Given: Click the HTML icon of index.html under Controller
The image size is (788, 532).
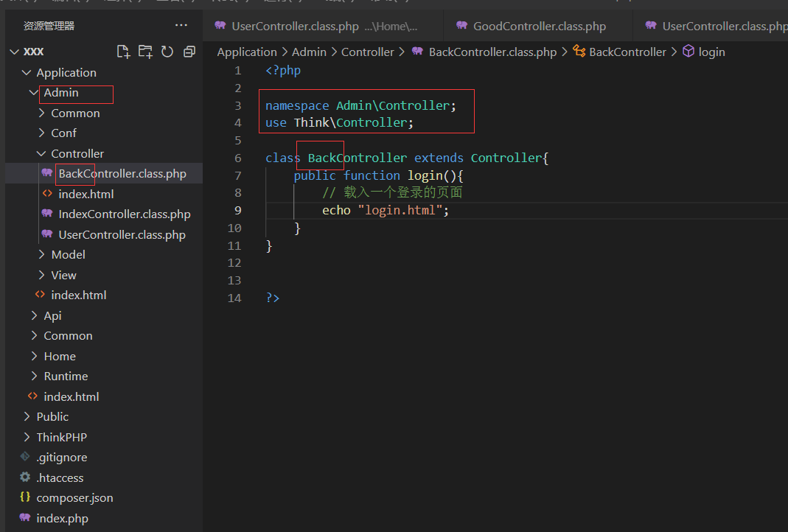Looking at the screenshot, I should [47, 194].
